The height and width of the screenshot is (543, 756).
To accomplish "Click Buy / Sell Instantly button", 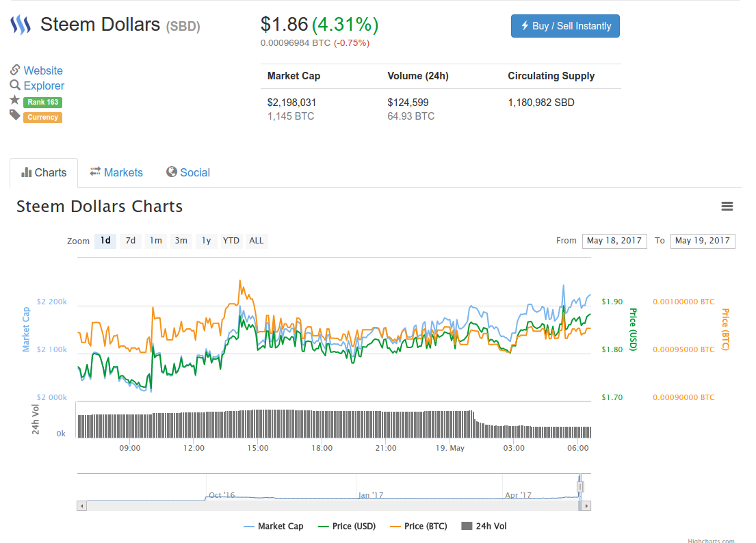I will (x=565, y=26).
